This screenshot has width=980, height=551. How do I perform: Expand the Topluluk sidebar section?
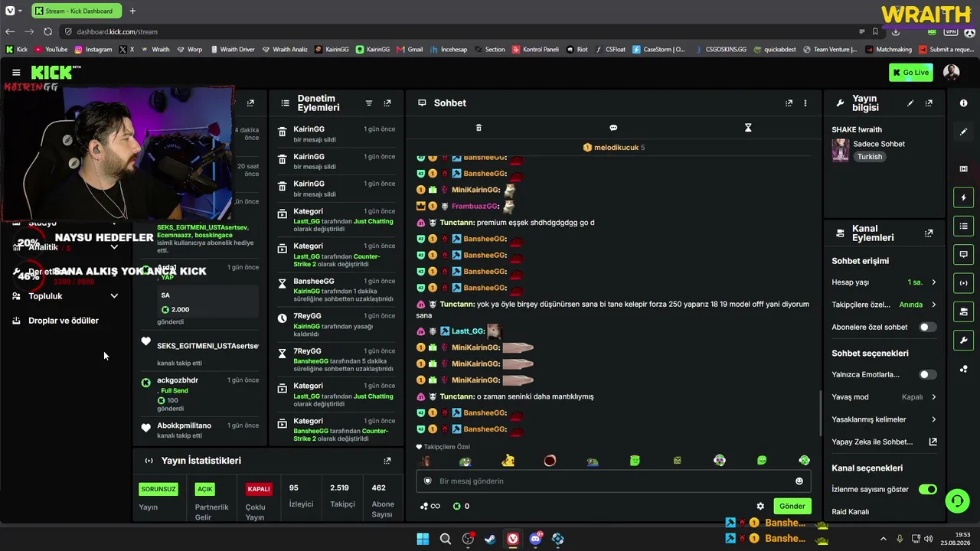coord(114,296)
